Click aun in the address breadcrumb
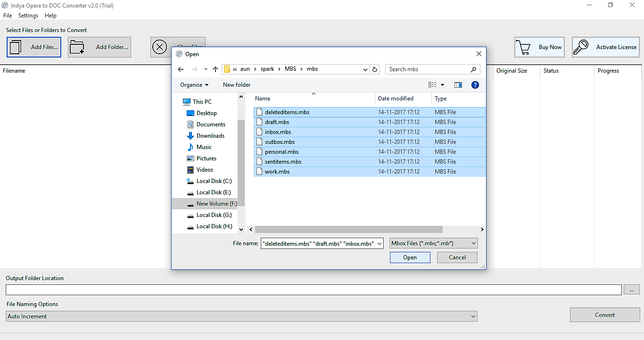 click(x=245, y=69)
